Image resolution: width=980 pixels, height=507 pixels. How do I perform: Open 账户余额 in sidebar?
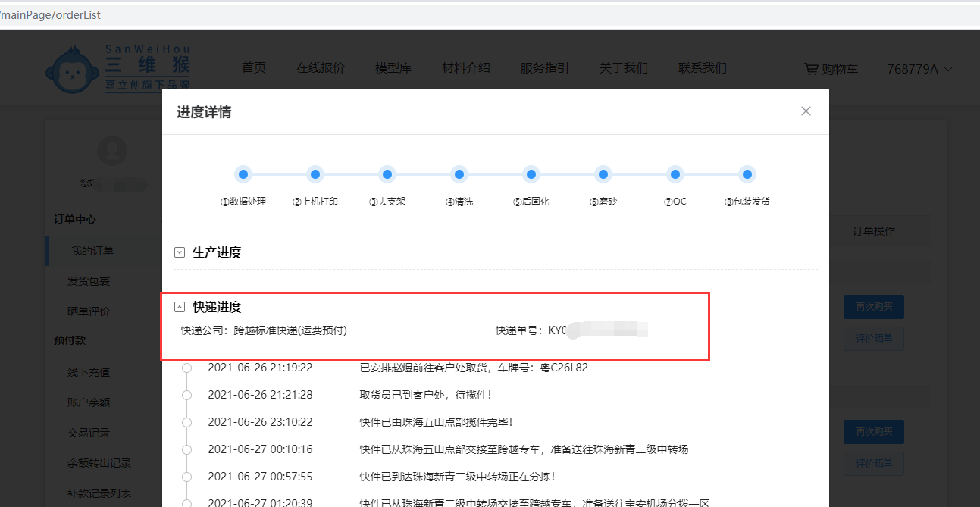89,402
